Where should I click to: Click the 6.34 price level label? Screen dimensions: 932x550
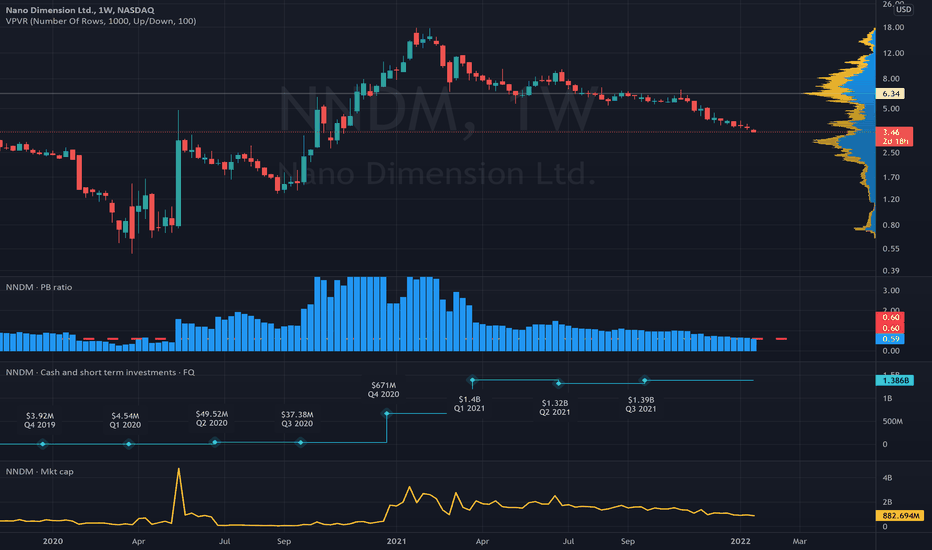890,94
